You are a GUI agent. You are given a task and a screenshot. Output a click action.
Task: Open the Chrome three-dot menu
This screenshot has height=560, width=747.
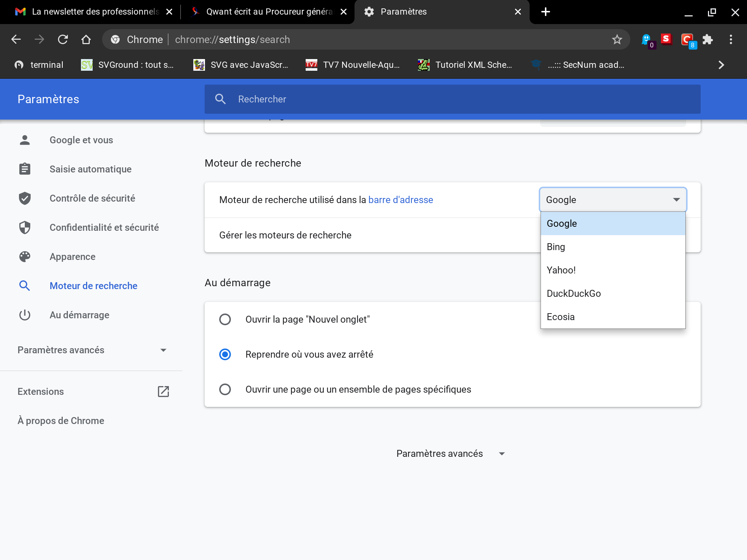coord(731,39)
